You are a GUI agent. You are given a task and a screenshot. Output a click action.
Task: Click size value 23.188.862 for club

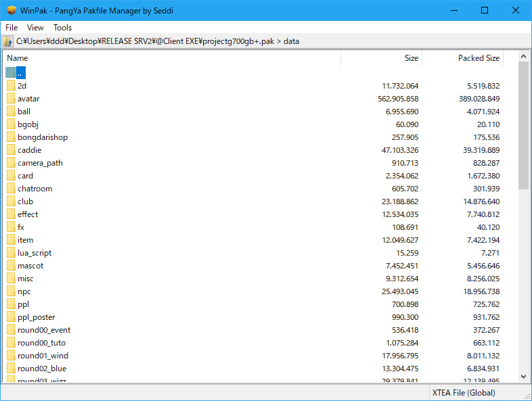400,202
